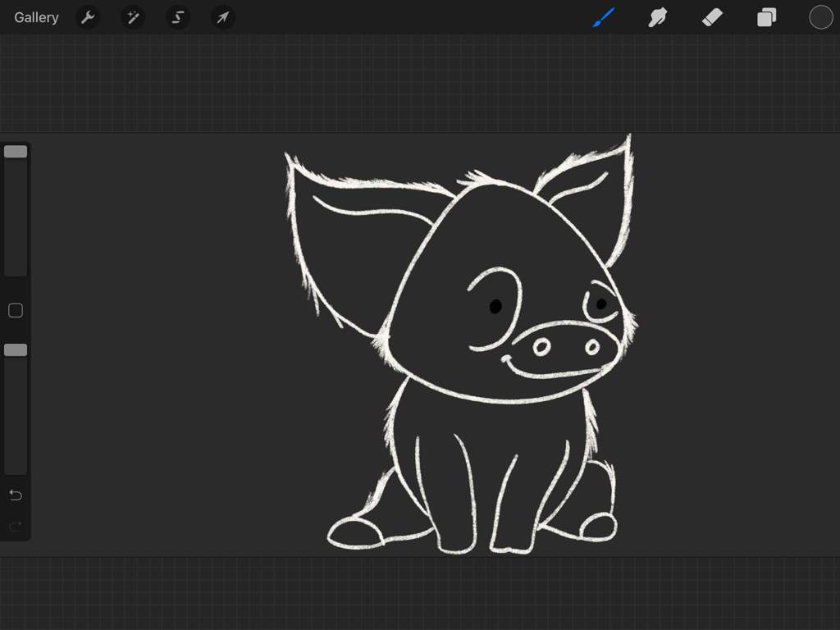Open the Actions wrench menu

[88, 18]
